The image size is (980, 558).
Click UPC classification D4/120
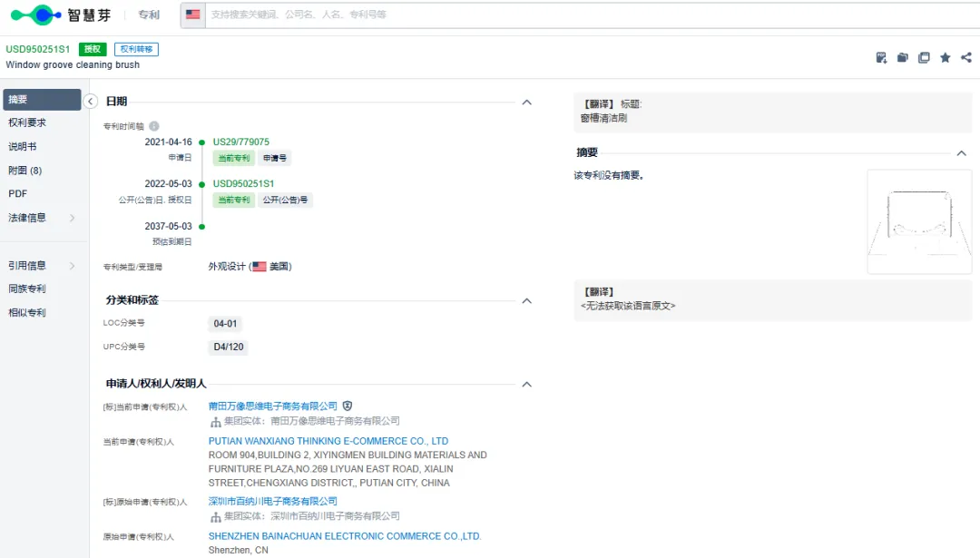(228, 347)
